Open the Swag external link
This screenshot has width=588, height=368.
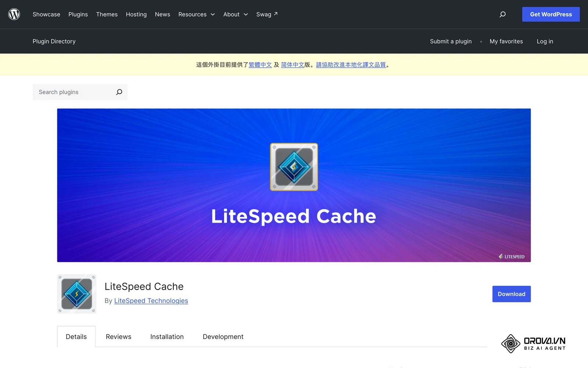(x=267, y=14)
